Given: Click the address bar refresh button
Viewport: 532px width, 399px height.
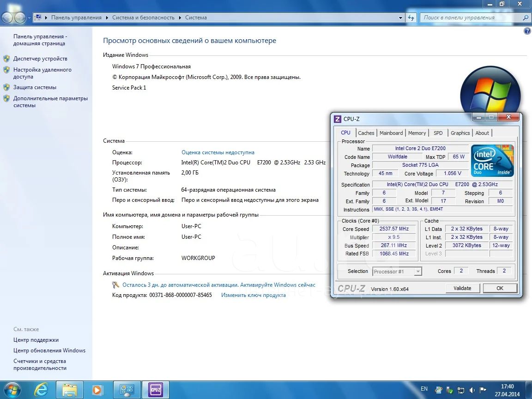Looking at the screenshot, I should pos(411,18).
